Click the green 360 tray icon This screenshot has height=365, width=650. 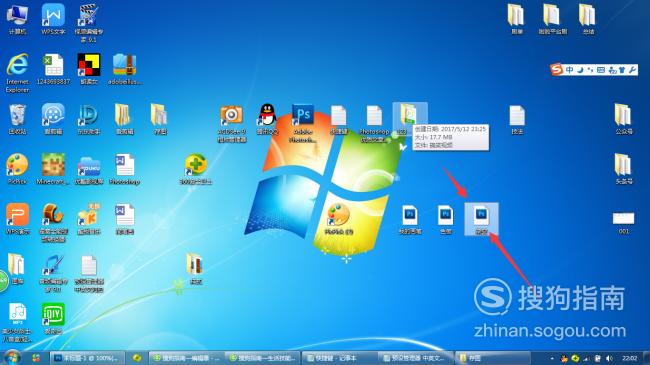(575, 358)
